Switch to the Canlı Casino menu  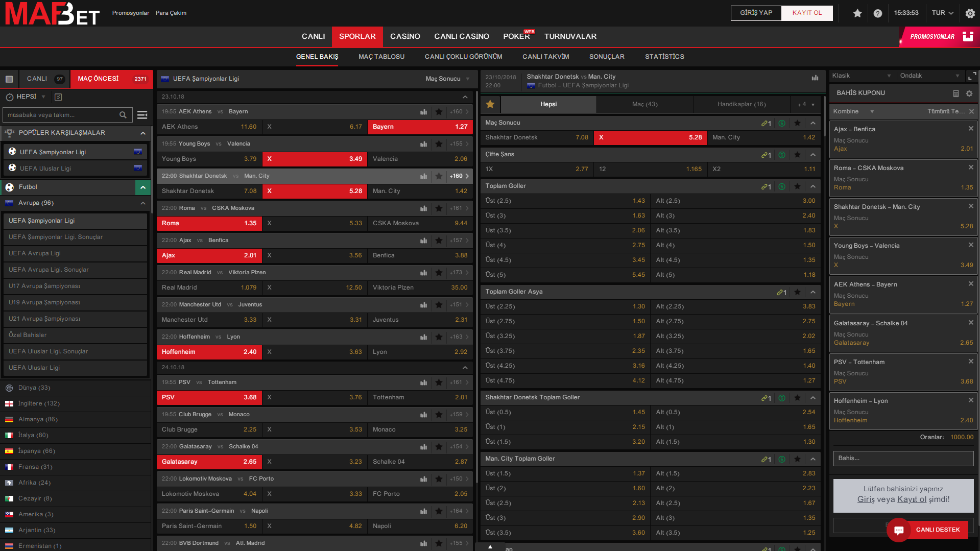(x=461, y=36)
